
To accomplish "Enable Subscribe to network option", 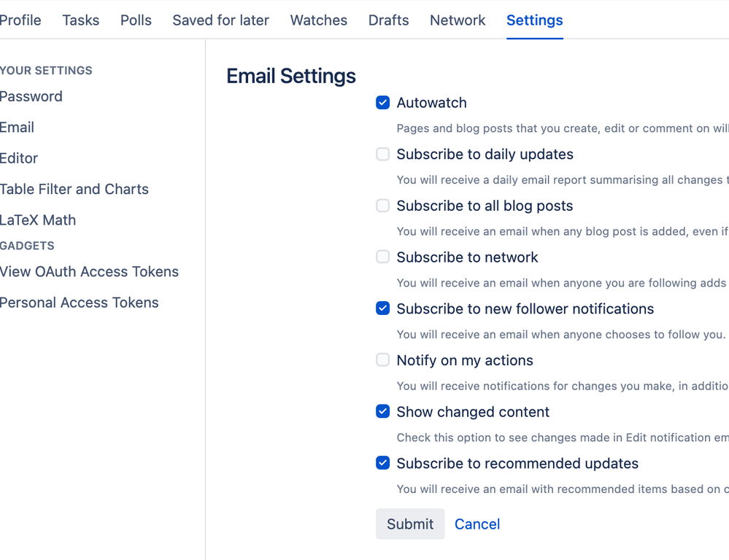I will (382, 257).
